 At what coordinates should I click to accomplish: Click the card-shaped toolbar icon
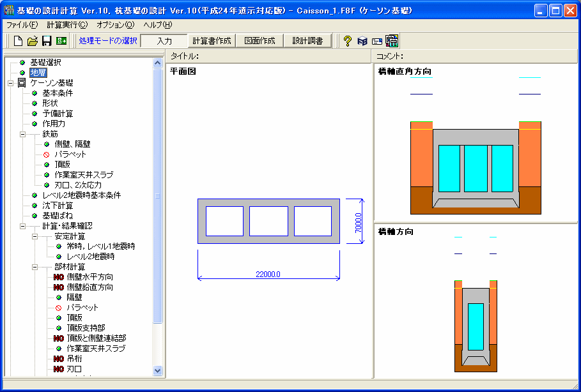coord(377,41)
